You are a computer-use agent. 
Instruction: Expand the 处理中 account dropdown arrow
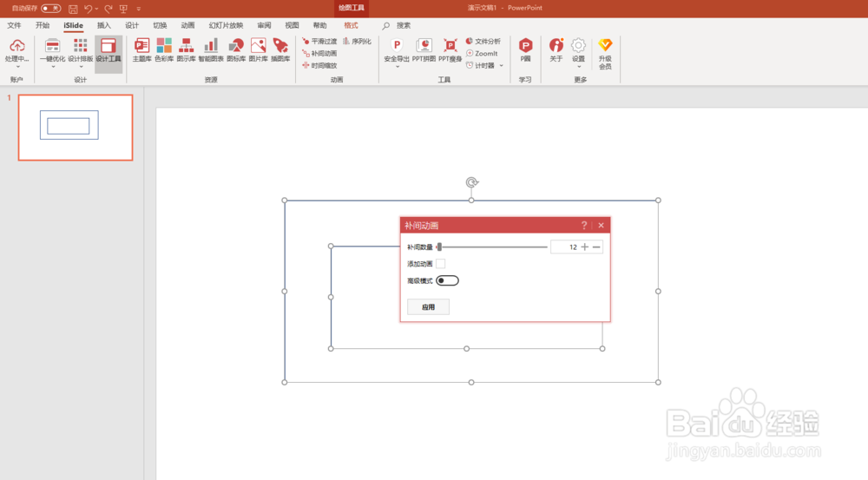17,67
